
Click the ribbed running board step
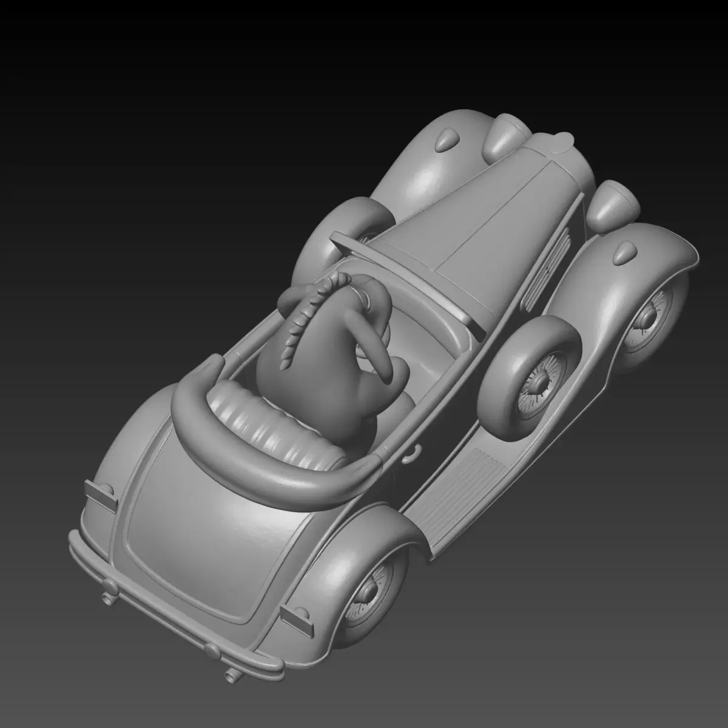pyautogui.click(x=460, y=494)
